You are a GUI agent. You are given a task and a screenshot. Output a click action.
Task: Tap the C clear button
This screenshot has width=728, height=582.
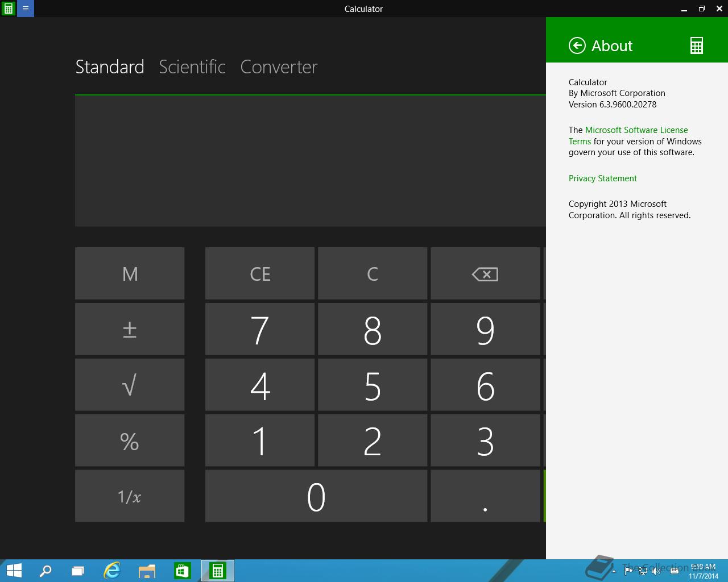tap(373, 273)
